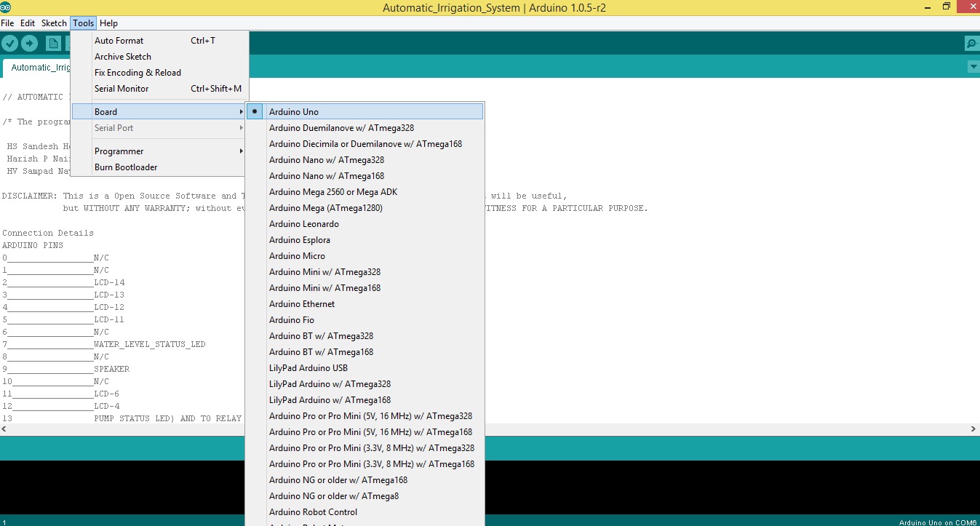Image resolution: width=980 pixels, height=526 pixels.
Task: Open the Help menu
Action: 108,23
